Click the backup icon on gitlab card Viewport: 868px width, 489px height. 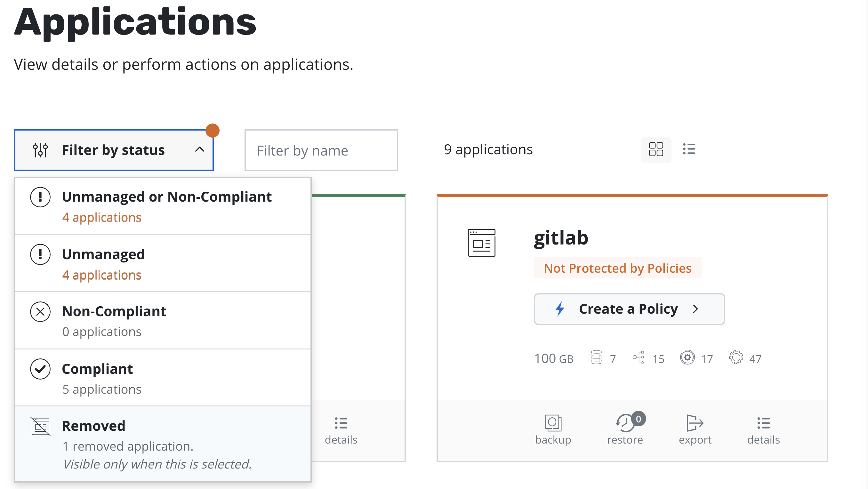(x=553, y=423)
